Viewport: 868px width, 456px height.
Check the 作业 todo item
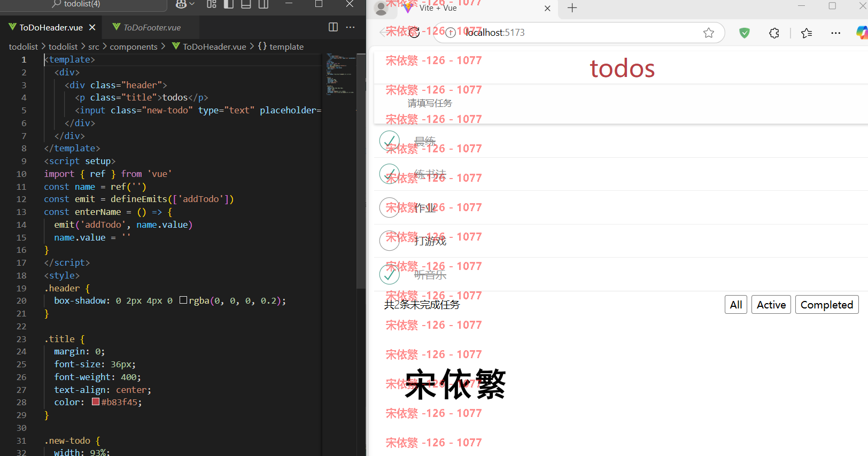click(x=390, y=207)
